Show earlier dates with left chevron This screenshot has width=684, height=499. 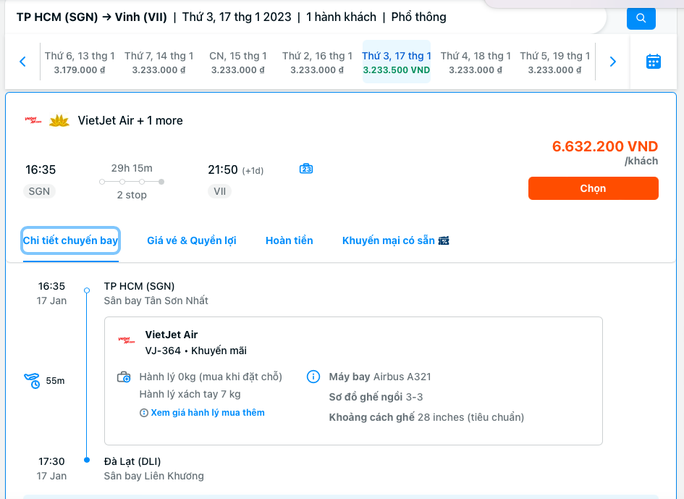pyautogui.click(x=22, y=62)
